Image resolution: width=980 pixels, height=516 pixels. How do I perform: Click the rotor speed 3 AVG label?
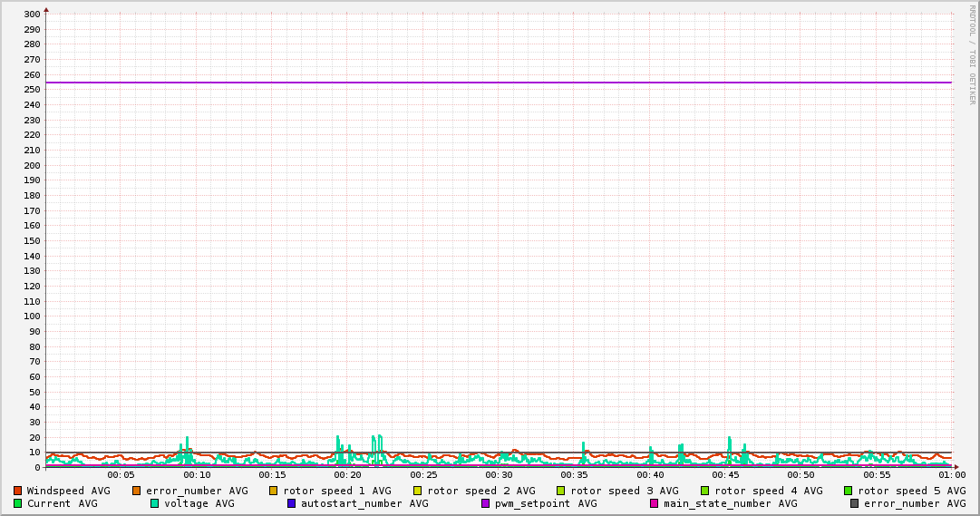[624, 491]
